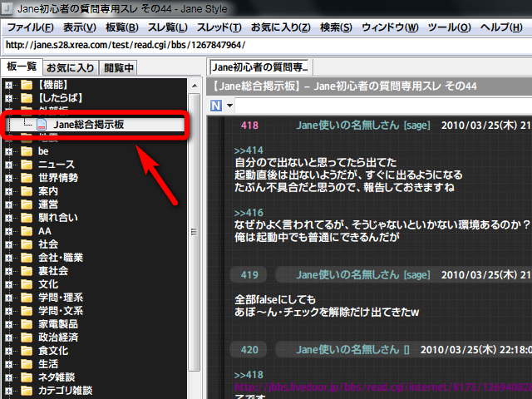Click the 馴れ合い folder icon
This screenshot has height=399, width=532.
point(27,218)
